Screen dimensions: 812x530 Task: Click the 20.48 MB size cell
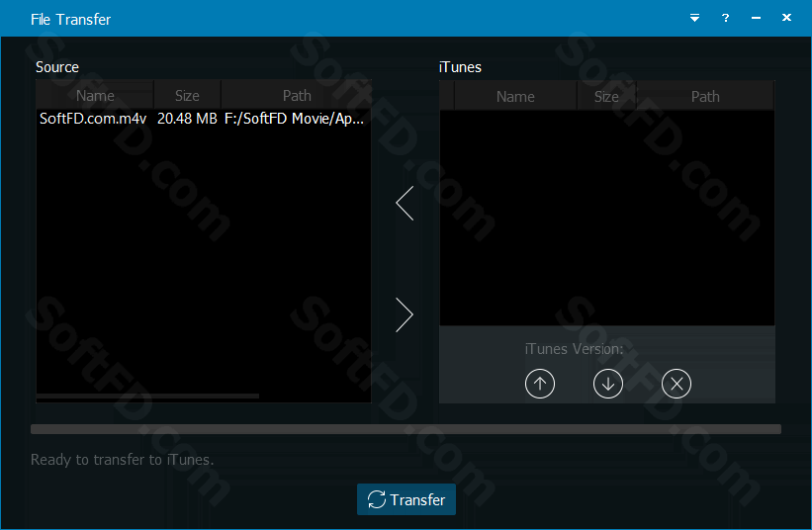pyautogui.click(x=187, y=119)
